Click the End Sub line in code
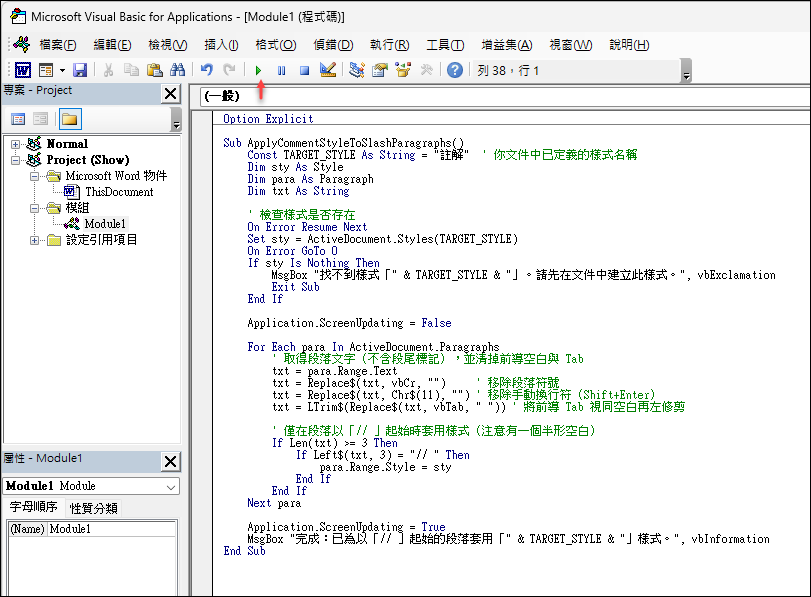The width and height of the screenshot is (811, 597). (244, 551)
